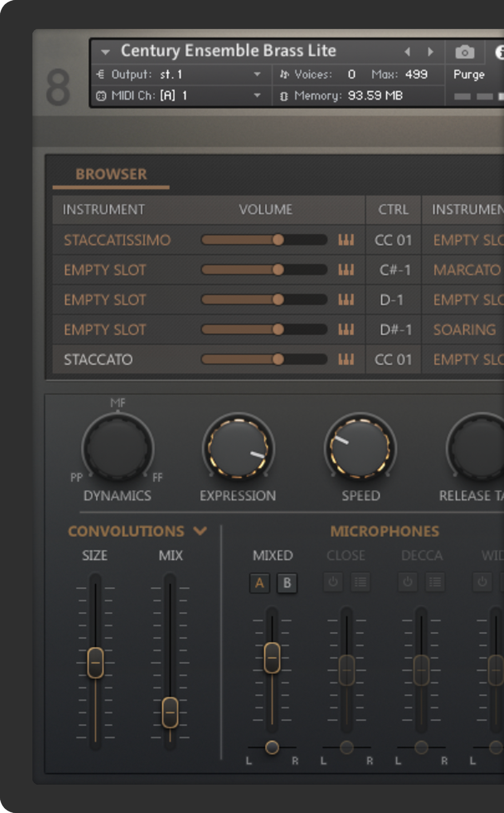
Task: Switch to the Browser tab
Action: [x=111, y=174]
